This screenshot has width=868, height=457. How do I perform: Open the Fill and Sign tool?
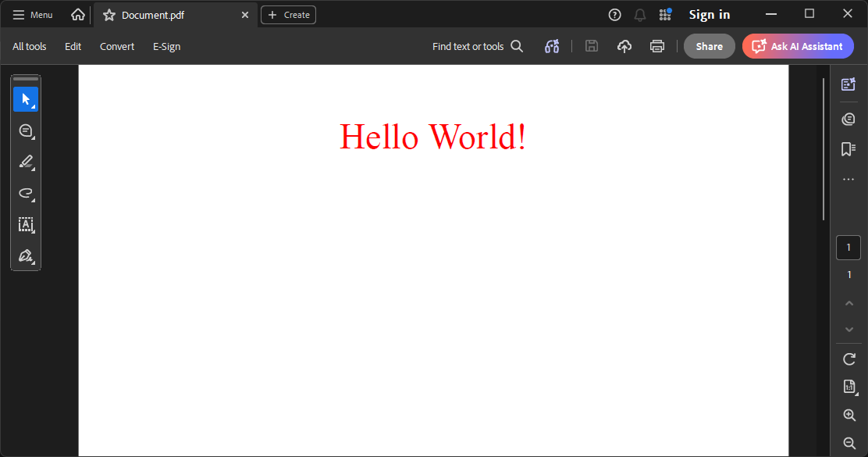[26, 255]
